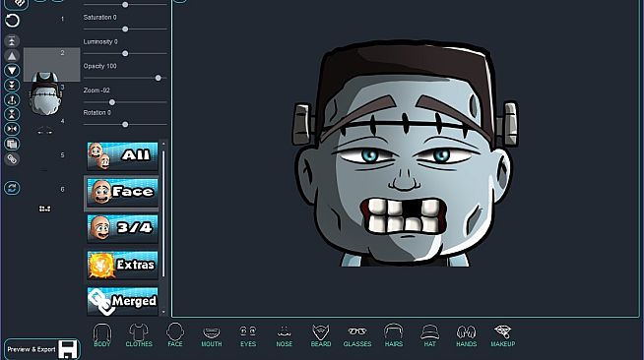Viewport: 644px width, 360px height.
Task: Flip the layer horizontally
Action: click(x=12, y=129)
